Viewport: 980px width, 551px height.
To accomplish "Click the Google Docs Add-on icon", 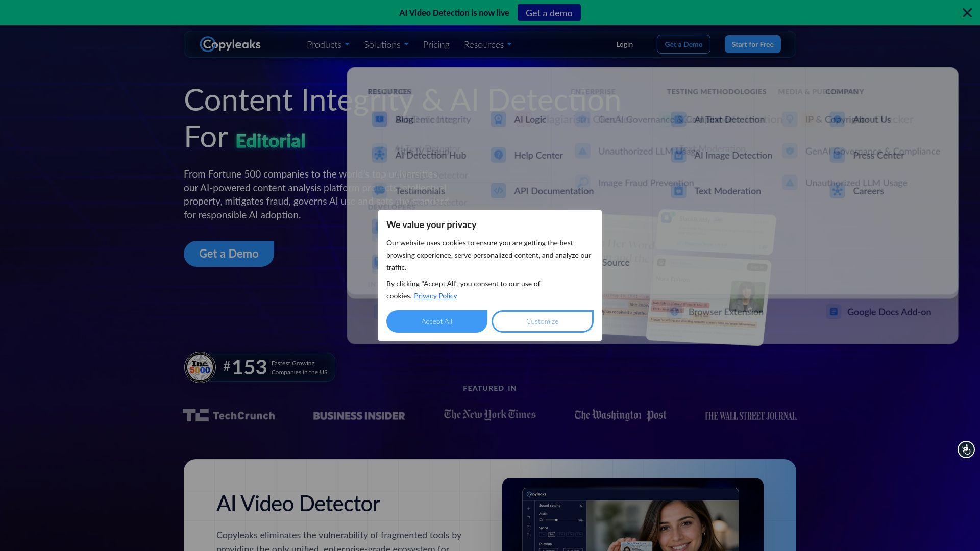I will 834,312.
